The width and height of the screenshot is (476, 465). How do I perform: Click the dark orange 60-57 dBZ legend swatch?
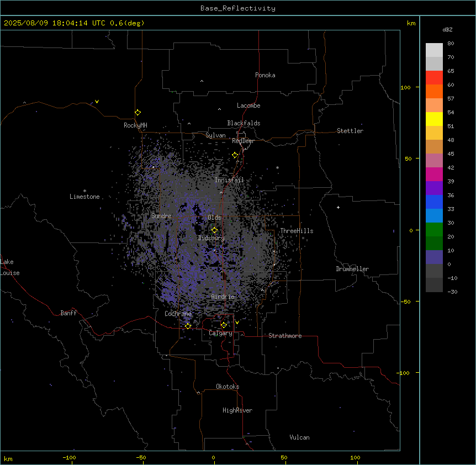(434, 92)
